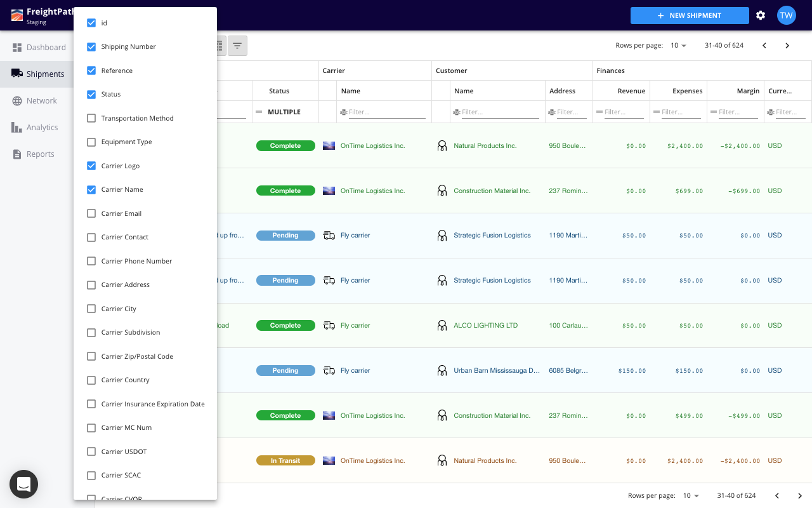Screen dimensions: 812x508
Task: Open the filter options toolbar icon
Action: 237,45
